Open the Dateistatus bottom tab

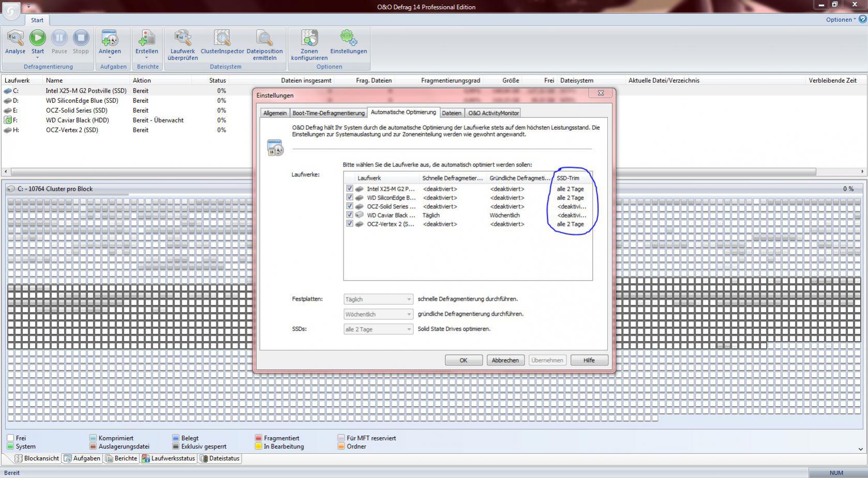tap(220, 458)
